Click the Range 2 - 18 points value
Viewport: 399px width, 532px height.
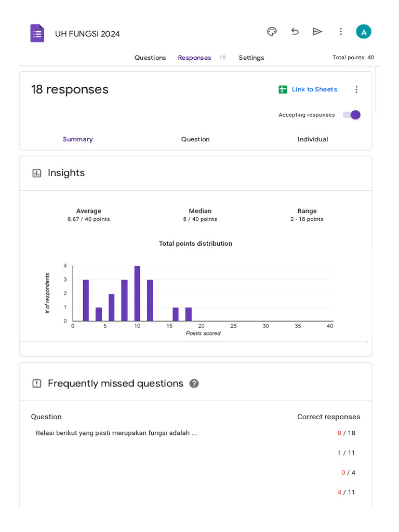(x=307, y=219)
